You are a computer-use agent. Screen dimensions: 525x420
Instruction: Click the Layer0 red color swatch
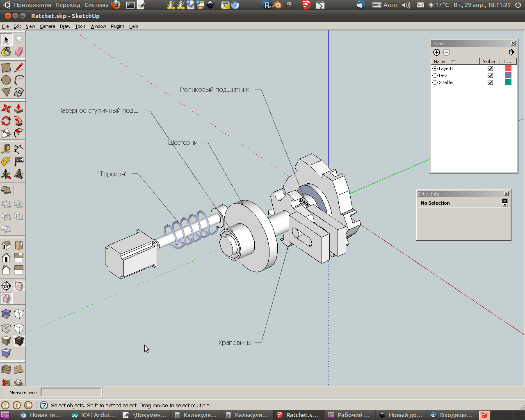[508, 68]
